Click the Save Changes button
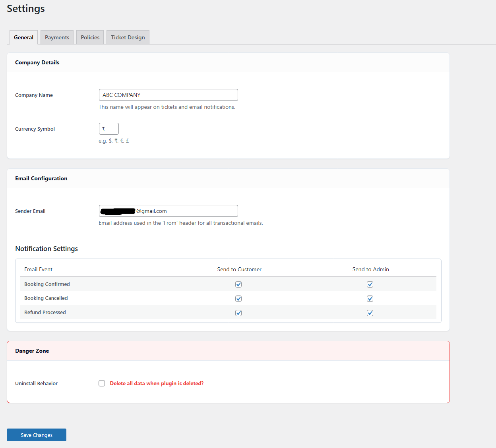 click(x=36, y=434)
